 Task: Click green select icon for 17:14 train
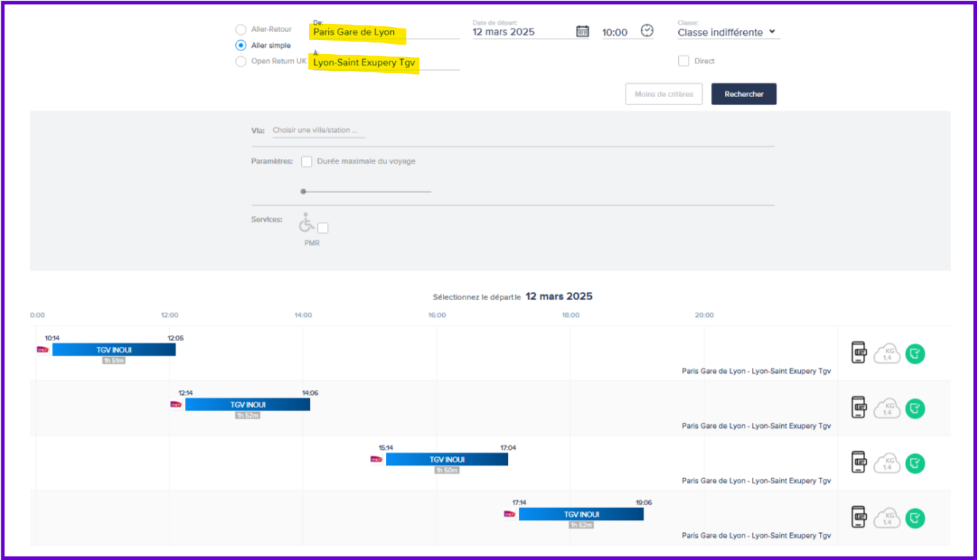[x=915, y=518]
